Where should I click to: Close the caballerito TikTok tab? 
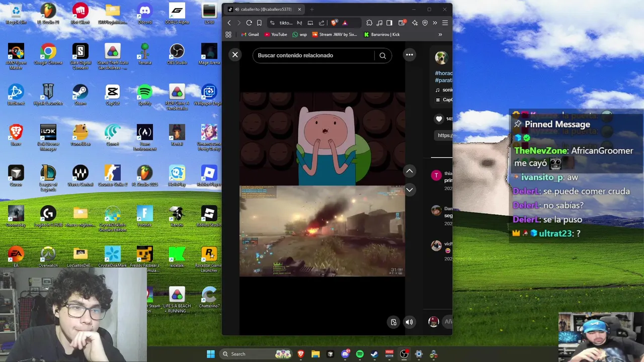coord(299,9)
